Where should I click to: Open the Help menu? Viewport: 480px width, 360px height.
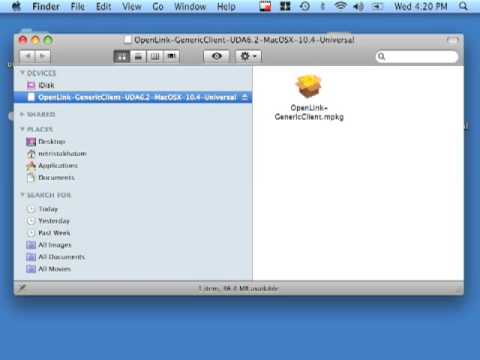pyautogui.click(x=226, y=6)
